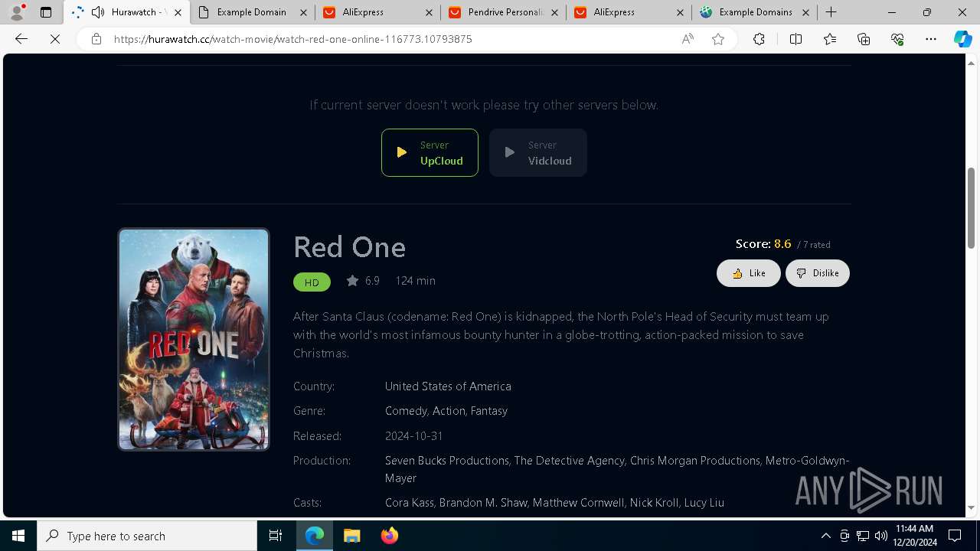This screenshot has width=980, height=551.
Task: Select the UpCloud server
Action: [x=430, y=153]
